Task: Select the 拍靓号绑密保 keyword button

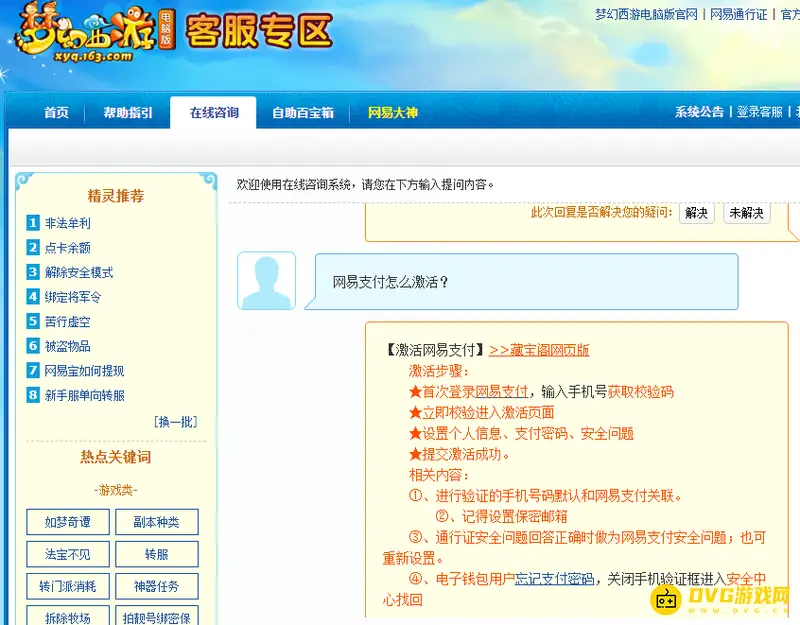Action: (x=157, y=615)
